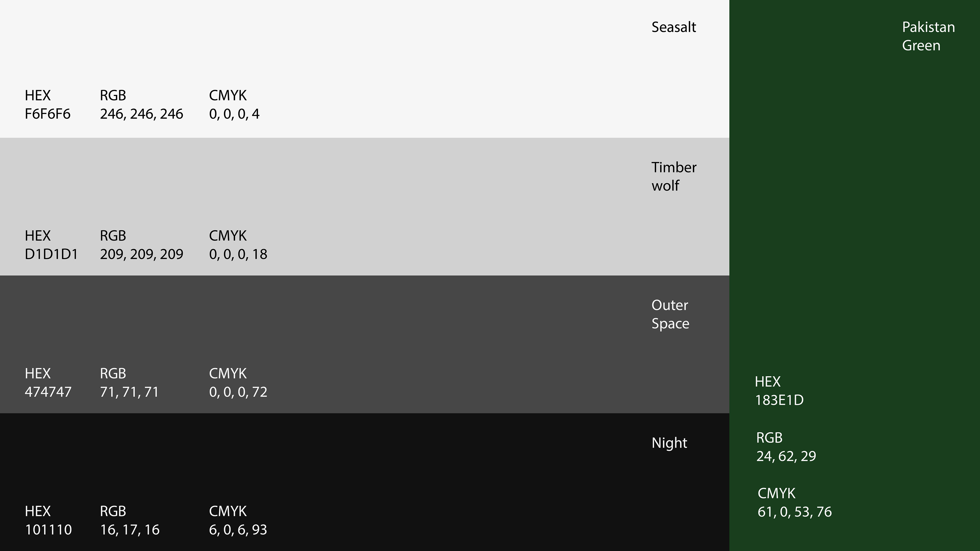The image size is (980, 551).
Task: Click the Seasalt color name label
Action: click(x=673, y=27)
